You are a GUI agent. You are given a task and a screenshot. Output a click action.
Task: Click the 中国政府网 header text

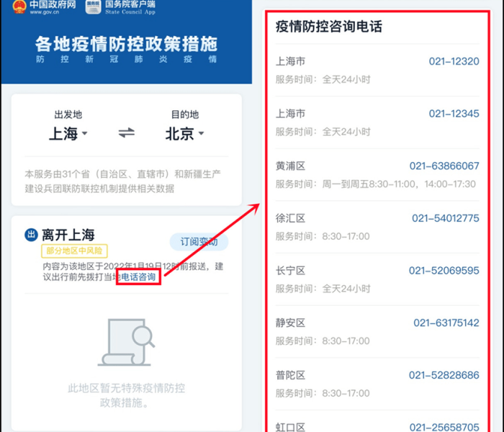[53, 6]
